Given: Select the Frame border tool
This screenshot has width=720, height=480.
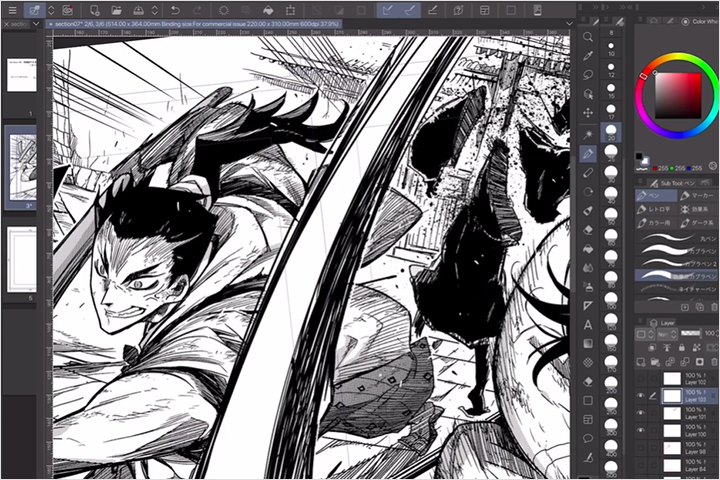Looking at the screenshot, I should click(x=588, y=419).
